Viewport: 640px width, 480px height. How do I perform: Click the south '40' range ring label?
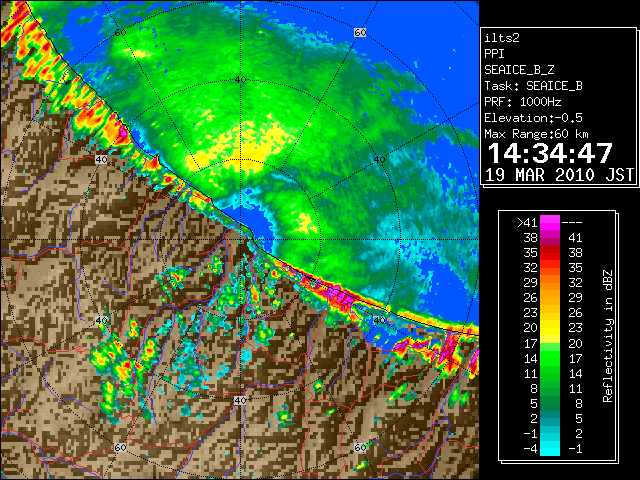pyautogui.click(x=240, y=400)
